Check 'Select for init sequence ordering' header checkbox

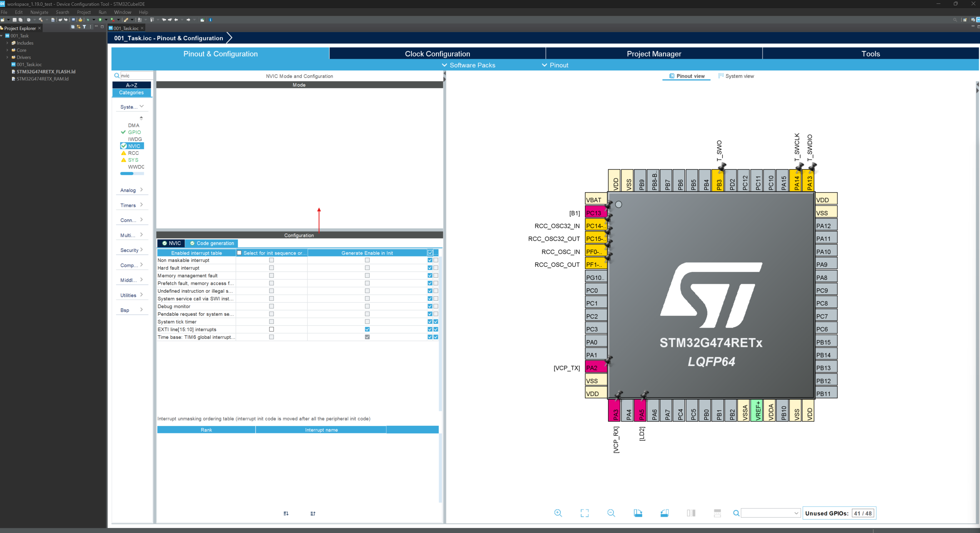[239, 253]
